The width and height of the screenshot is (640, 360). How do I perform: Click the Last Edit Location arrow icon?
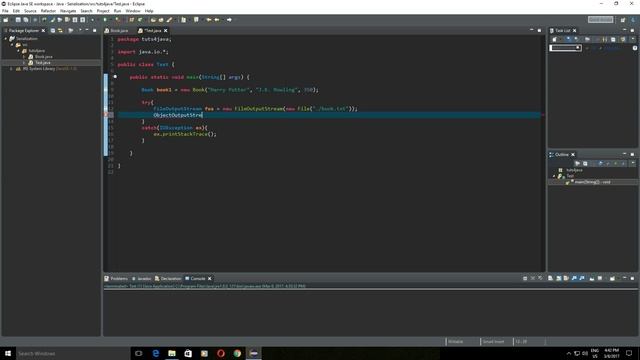209,20
